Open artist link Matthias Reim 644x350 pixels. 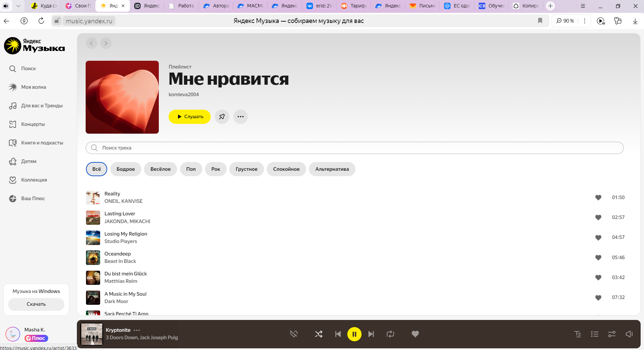(121, 281)
